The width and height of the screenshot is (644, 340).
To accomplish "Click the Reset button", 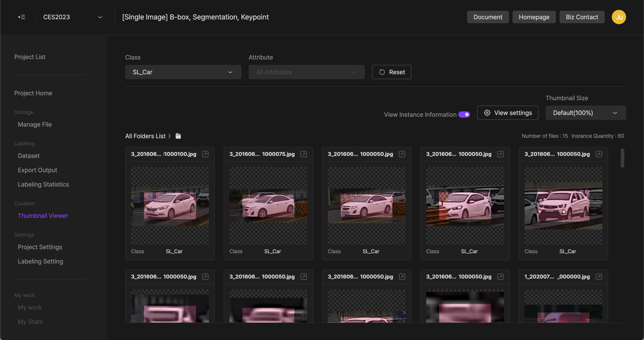I will click(391, 72).
